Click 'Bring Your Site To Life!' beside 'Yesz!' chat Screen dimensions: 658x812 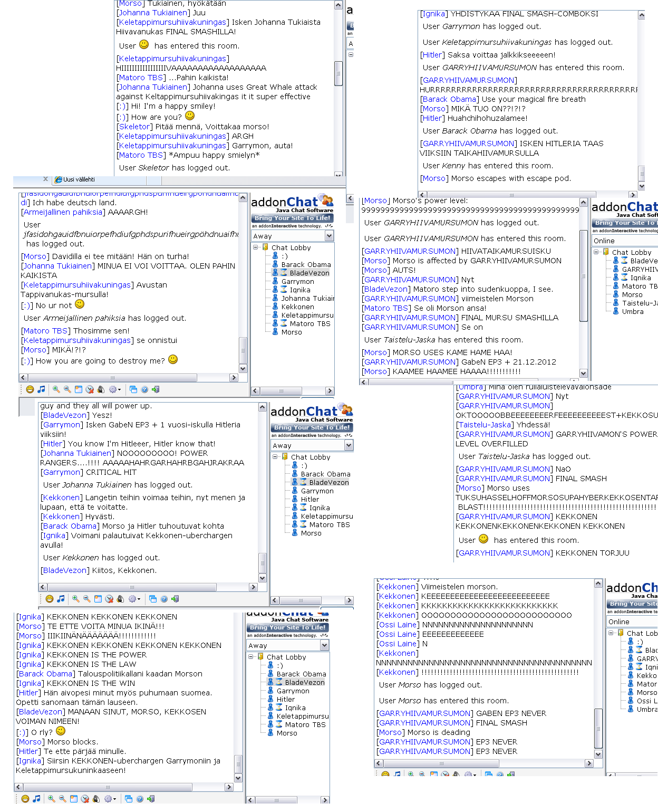pyautogui.click(x=312, y=427)
